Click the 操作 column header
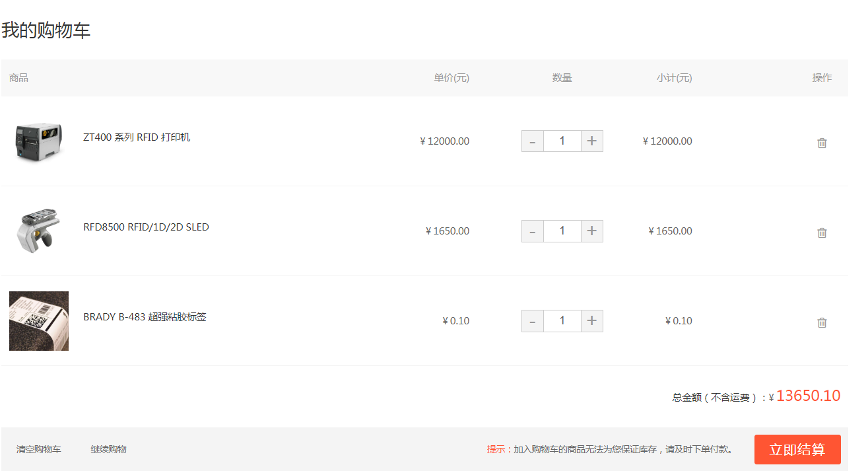Viewport: 868px width, 471px height. point(822,78)
